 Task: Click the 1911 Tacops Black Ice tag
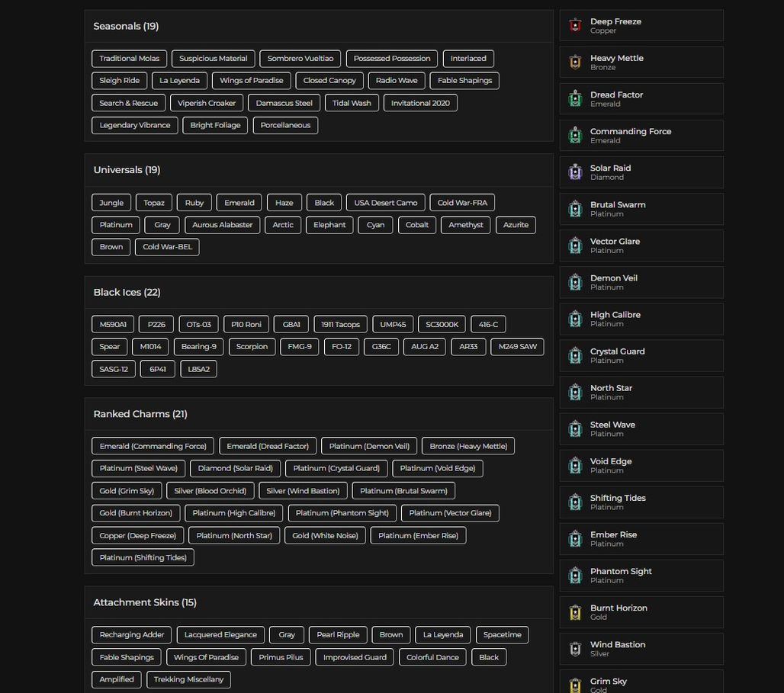340,324
